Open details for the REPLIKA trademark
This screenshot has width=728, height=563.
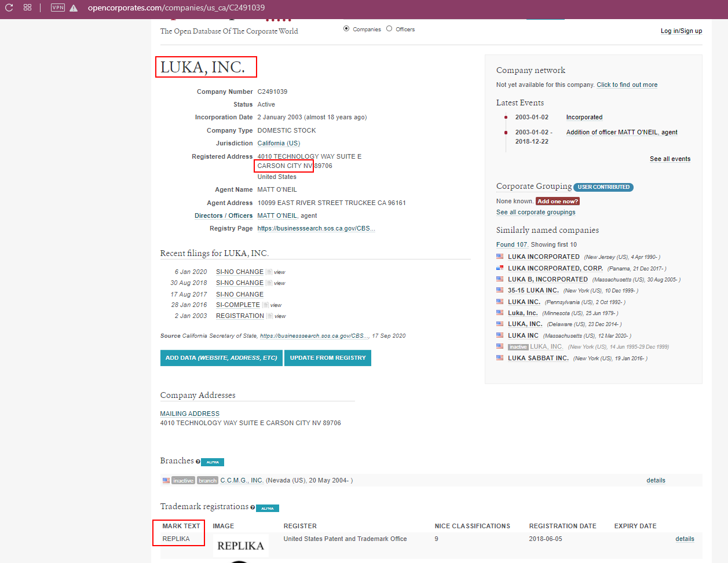[685, 539]
